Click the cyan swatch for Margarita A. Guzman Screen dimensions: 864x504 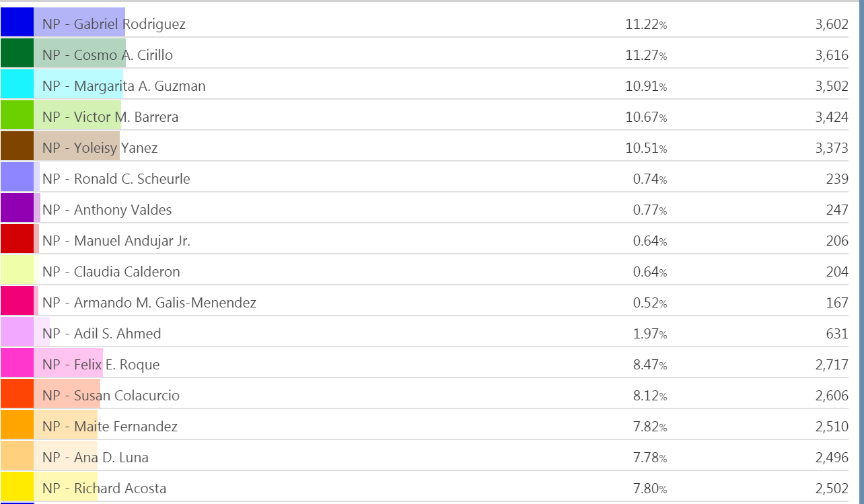(x=17, y=84)
